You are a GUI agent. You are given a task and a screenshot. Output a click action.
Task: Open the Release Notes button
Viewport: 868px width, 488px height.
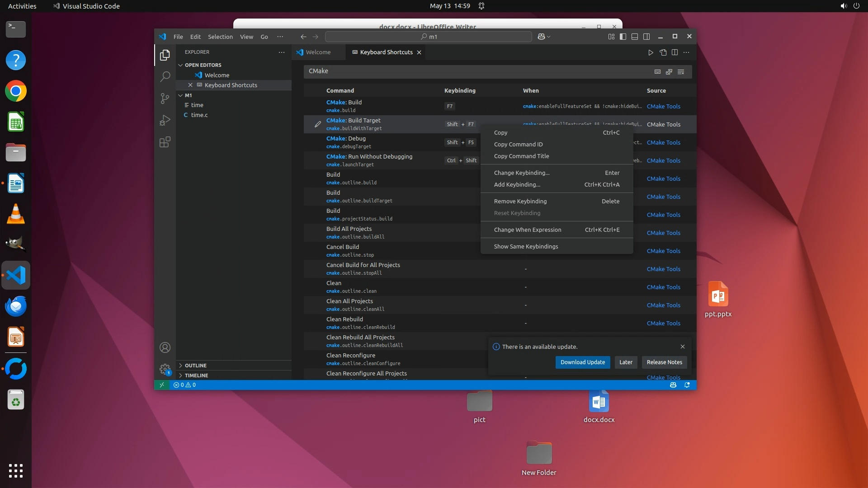[x=664, y=362]
